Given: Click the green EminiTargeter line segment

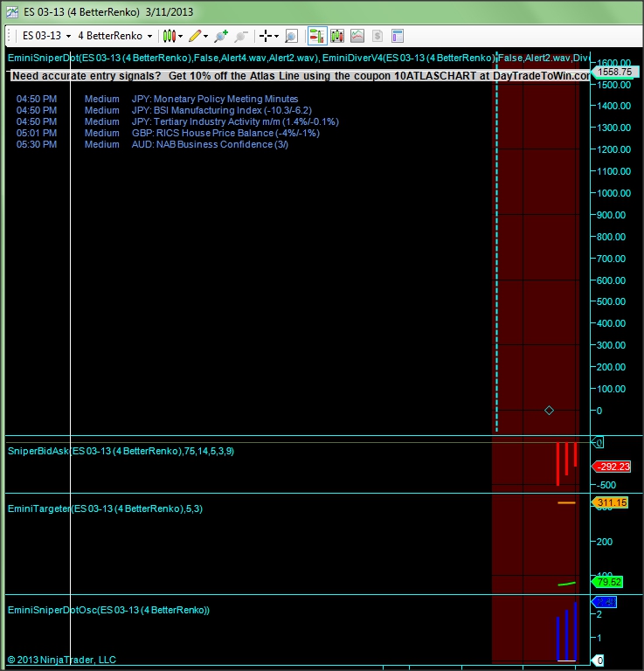Looking at the screenshot, I should (x=566, y=584).
